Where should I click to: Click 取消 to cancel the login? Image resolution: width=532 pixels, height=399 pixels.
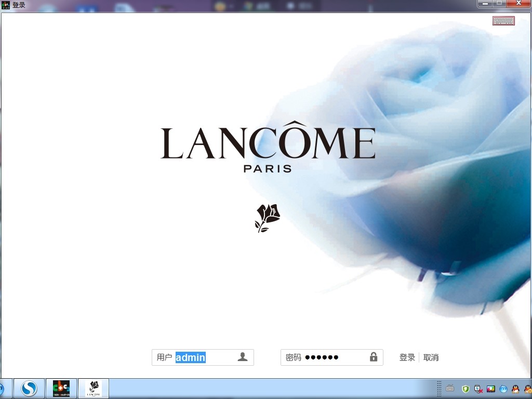[x=431, y=357]
